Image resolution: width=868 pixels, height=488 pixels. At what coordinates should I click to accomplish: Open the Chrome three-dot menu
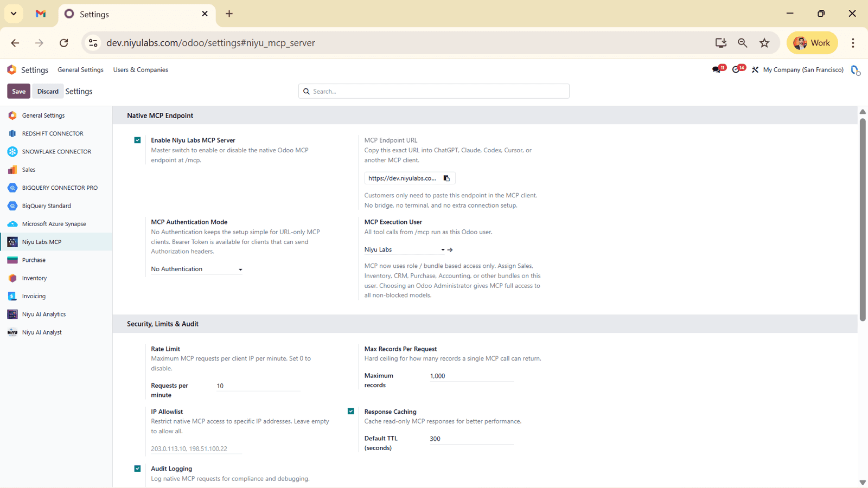point(853,43)
